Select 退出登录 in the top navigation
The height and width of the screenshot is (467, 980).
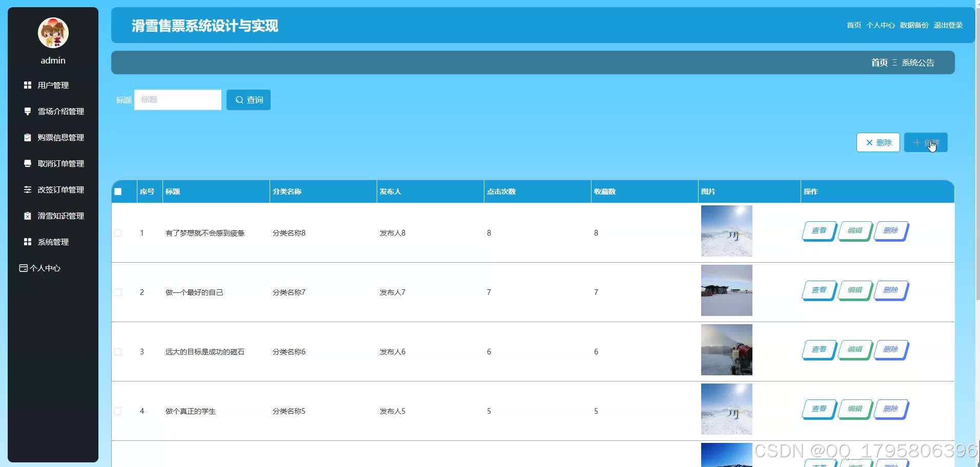point(948,25)
